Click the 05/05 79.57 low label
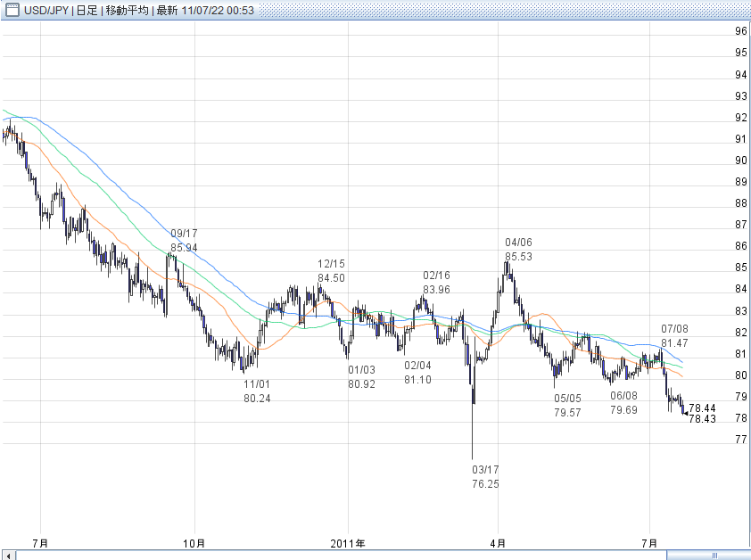The image size is (751, 560). coord(567,405)
